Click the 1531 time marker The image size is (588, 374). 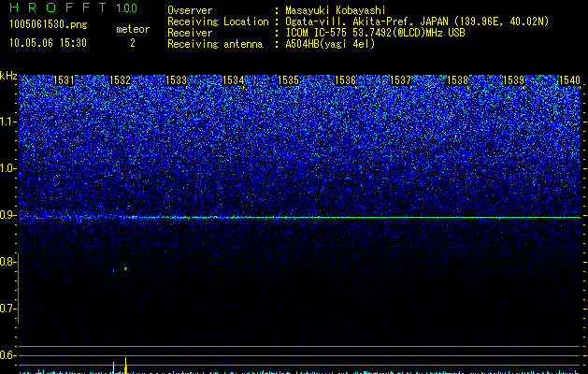[64, 80]
